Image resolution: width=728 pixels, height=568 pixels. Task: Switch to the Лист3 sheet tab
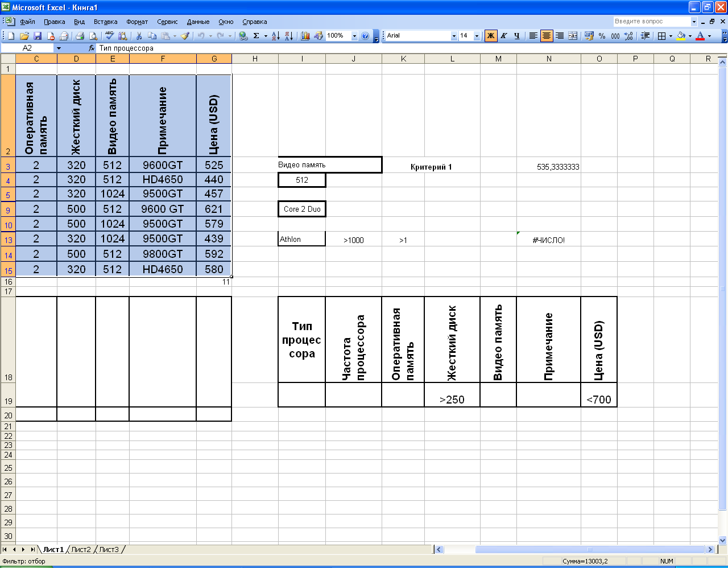pyautogui.click(x=109, y=549)
